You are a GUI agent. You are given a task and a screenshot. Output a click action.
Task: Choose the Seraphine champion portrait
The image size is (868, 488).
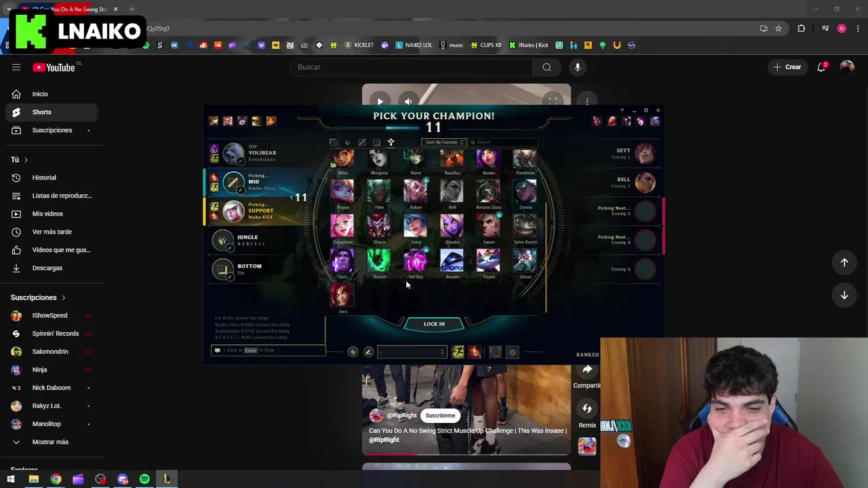tap(342, 226)
